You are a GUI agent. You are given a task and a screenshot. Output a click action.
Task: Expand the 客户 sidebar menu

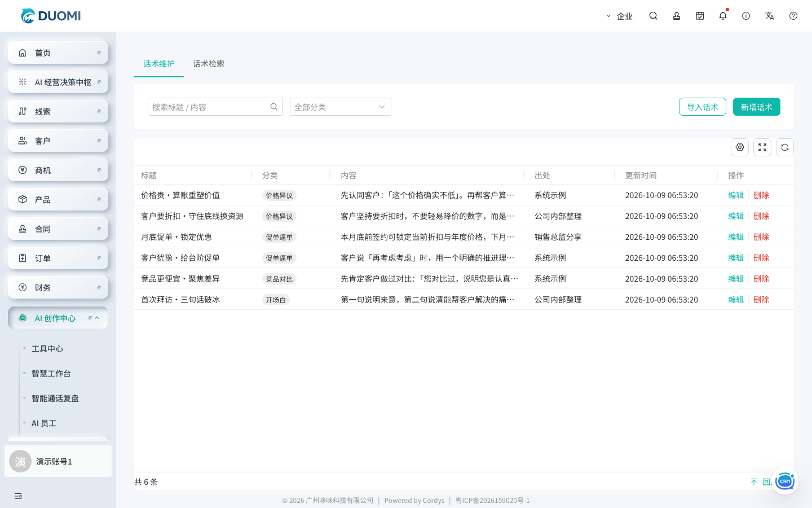pyautogui.click(x=58, y=141)
